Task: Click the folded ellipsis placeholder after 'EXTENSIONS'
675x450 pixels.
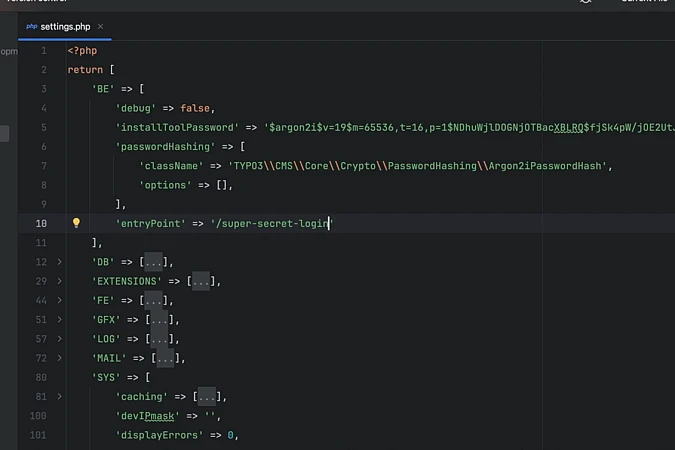Action: 200,281
